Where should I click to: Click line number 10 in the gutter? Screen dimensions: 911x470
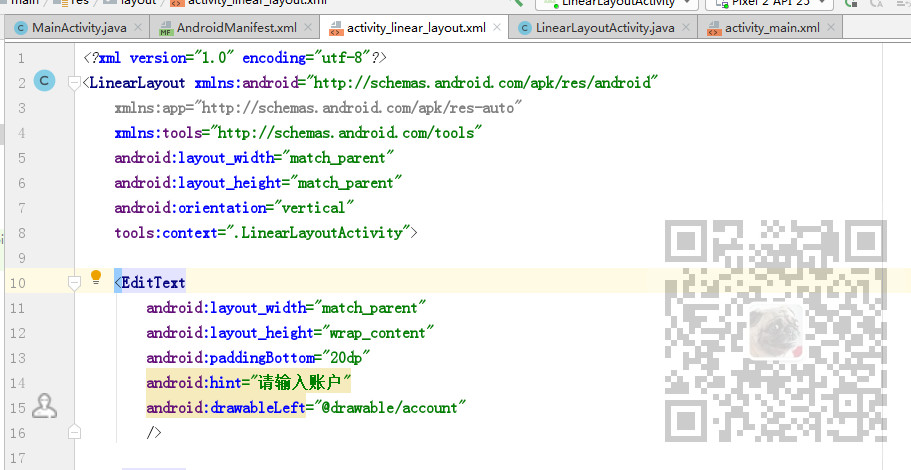point(17,283)
